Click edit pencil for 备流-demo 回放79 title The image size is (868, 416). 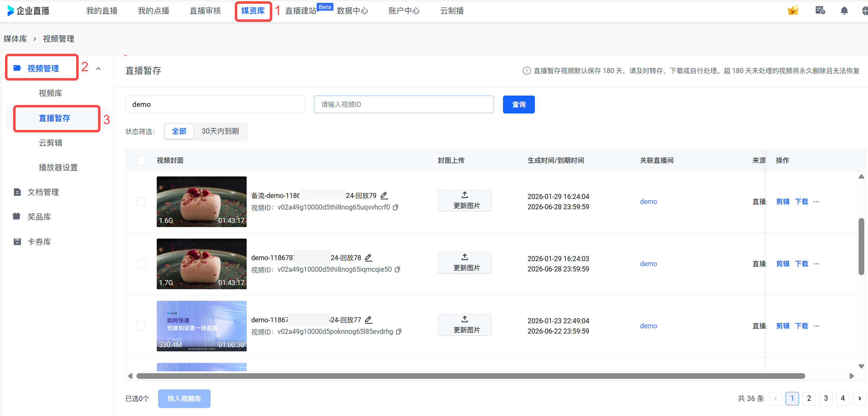pos(384,195)
